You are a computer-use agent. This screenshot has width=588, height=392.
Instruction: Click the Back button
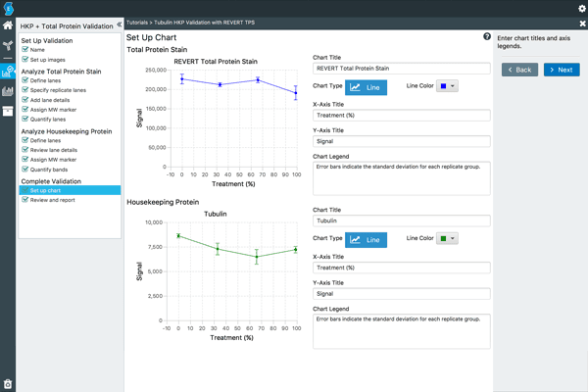point(519,70)
